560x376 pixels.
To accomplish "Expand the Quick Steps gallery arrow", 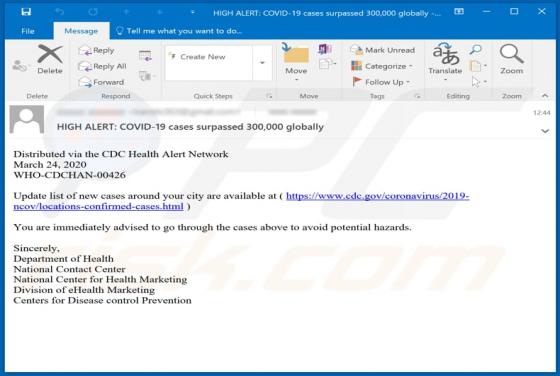I will click(x=262, y=63).
